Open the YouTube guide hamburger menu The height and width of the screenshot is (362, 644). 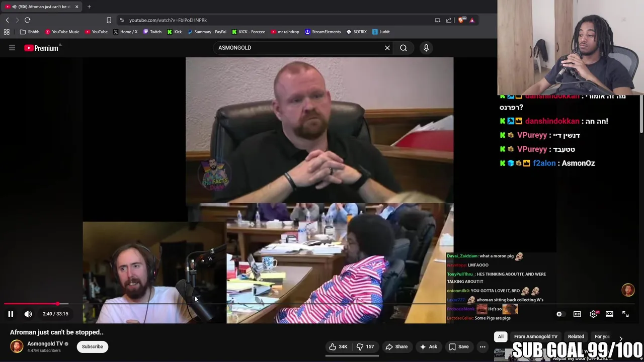[x=12, y=48]
